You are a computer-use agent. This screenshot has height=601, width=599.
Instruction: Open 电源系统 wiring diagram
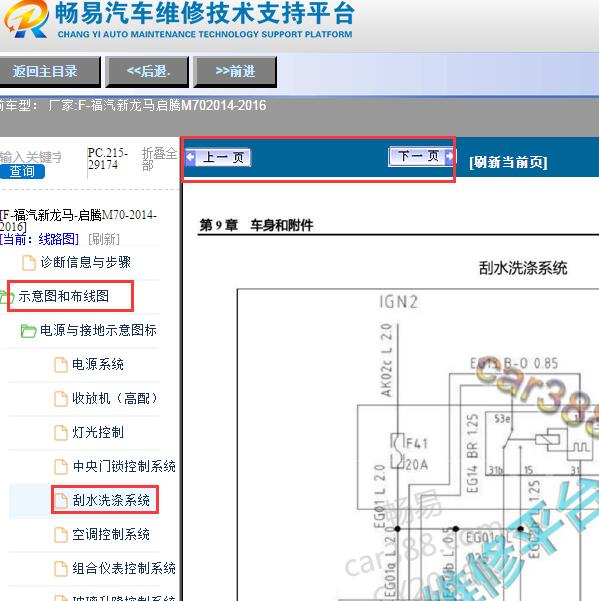[x=98, y=364]
